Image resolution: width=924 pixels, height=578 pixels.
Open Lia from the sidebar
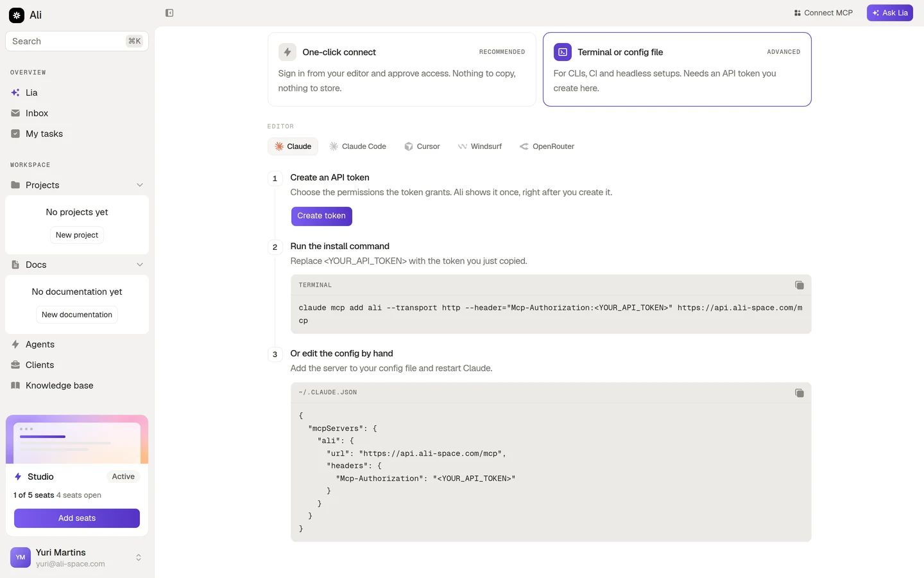pyautogui.click(x=77, y=92)
